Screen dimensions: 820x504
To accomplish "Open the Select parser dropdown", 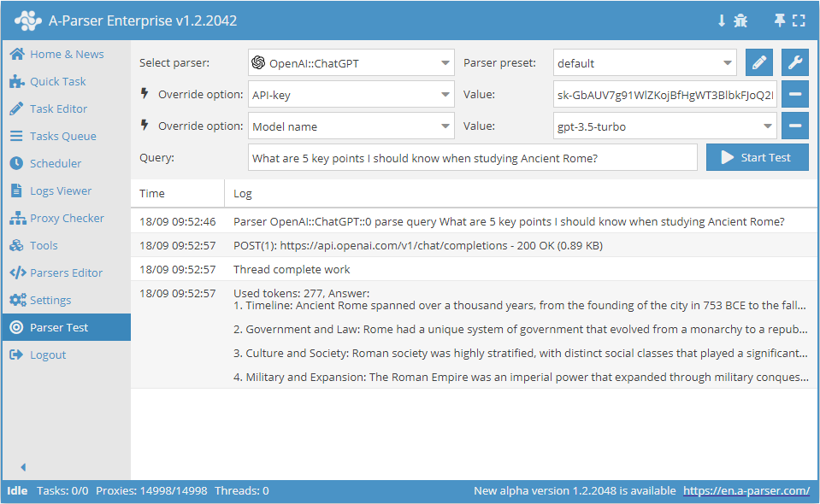I will (x=446, y=62).
